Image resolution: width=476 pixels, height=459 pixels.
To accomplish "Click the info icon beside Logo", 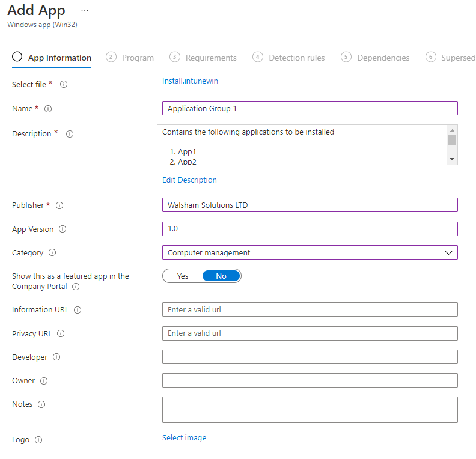I will (38, 440).
